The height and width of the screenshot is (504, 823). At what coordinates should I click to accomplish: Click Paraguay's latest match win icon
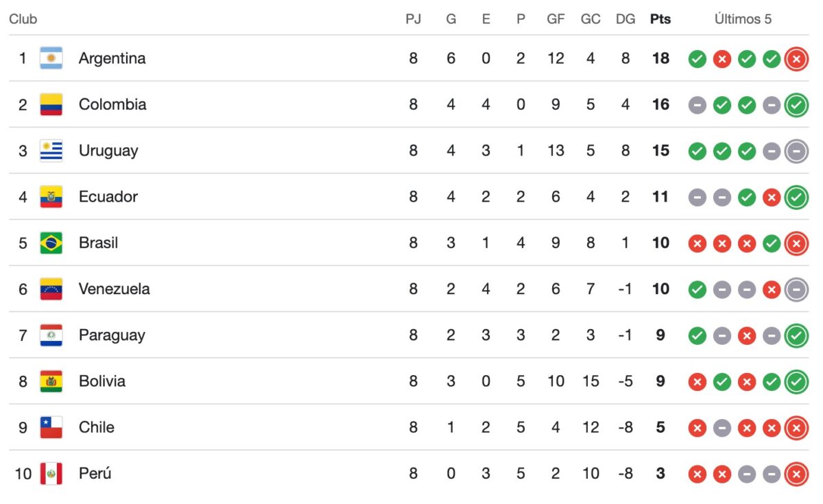coord(796,335)
